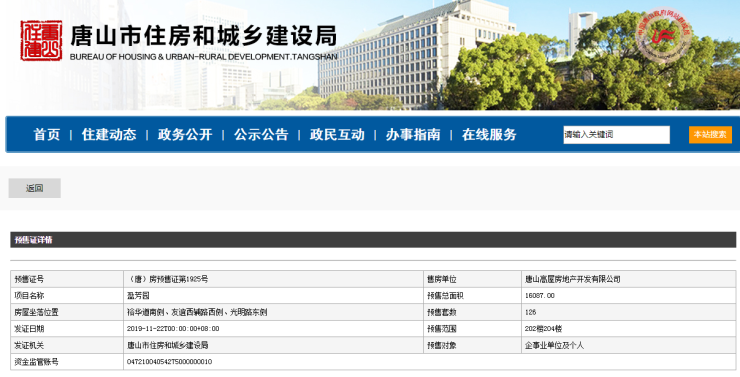740x377 pixels.
Task: Select 公示公告 in navigation bar
Action: (x=261, y=134)
